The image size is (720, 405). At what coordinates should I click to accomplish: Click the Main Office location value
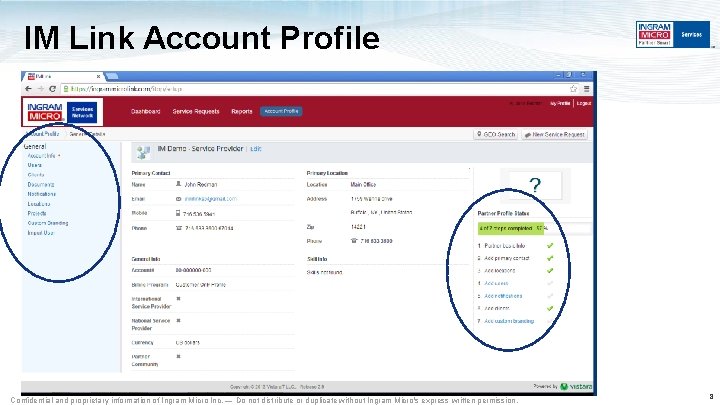363,185
